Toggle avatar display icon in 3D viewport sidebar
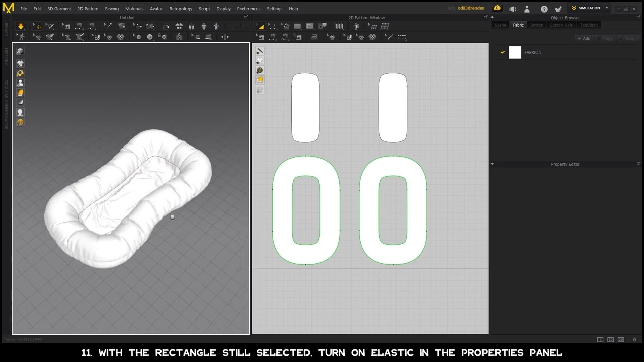This screenshot has height=362, width=644. click(x=20, y=83)
